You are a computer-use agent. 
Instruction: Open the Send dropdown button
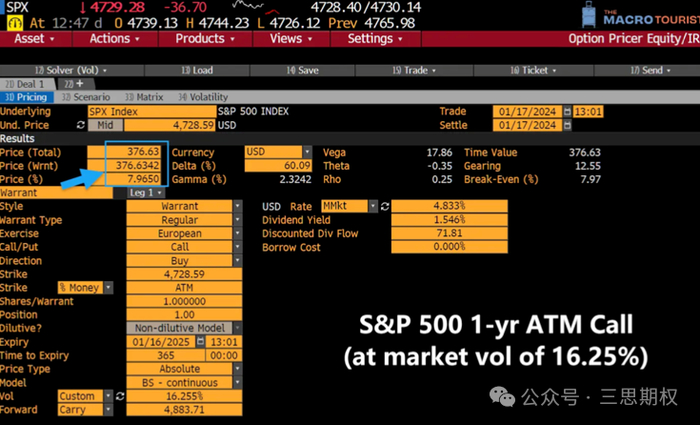647,71
